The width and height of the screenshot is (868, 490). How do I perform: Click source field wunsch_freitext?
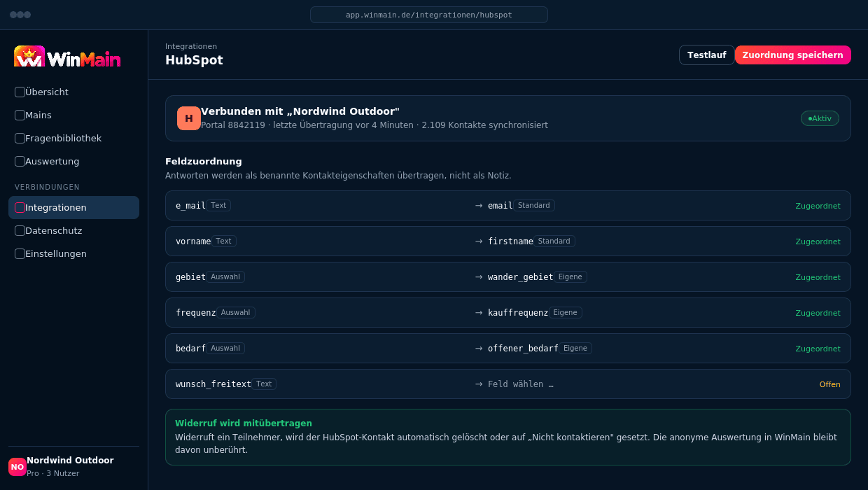point(213,384)
